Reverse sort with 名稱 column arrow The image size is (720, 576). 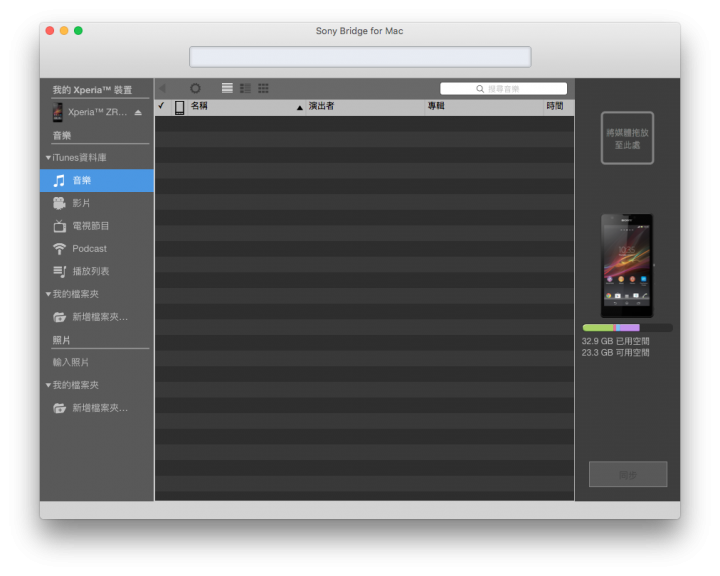[x=299, y=107]
